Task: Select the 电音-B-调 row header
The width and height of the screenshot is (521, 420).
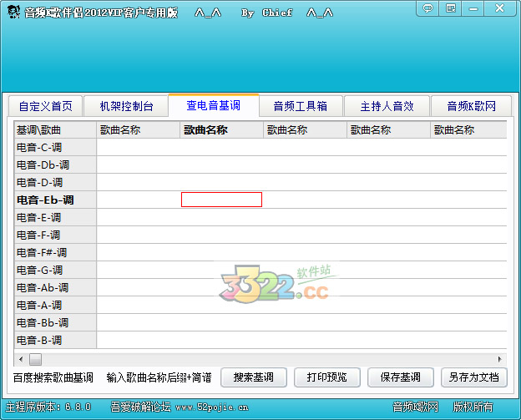Action: (x=55, y=340)
